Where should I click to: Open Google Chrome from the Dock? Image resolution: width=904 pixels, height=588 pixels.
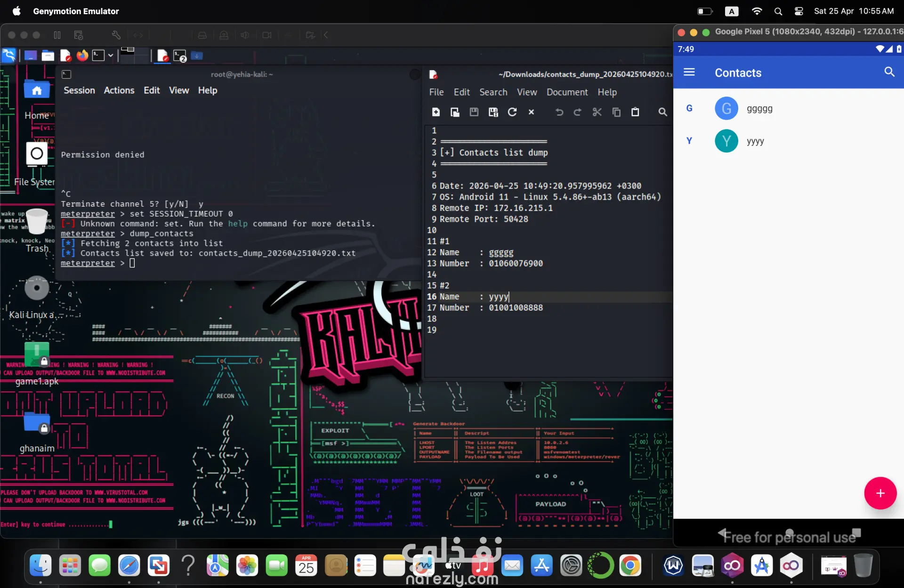630,565
